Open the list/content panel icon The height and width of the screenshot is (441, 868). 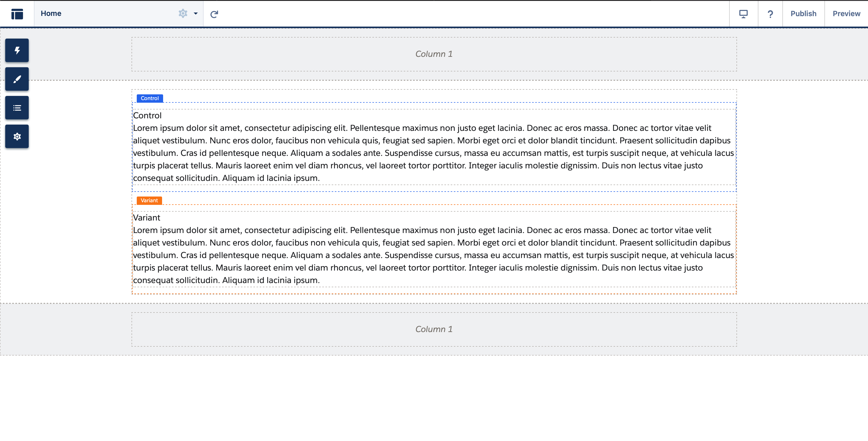point(16,108)
